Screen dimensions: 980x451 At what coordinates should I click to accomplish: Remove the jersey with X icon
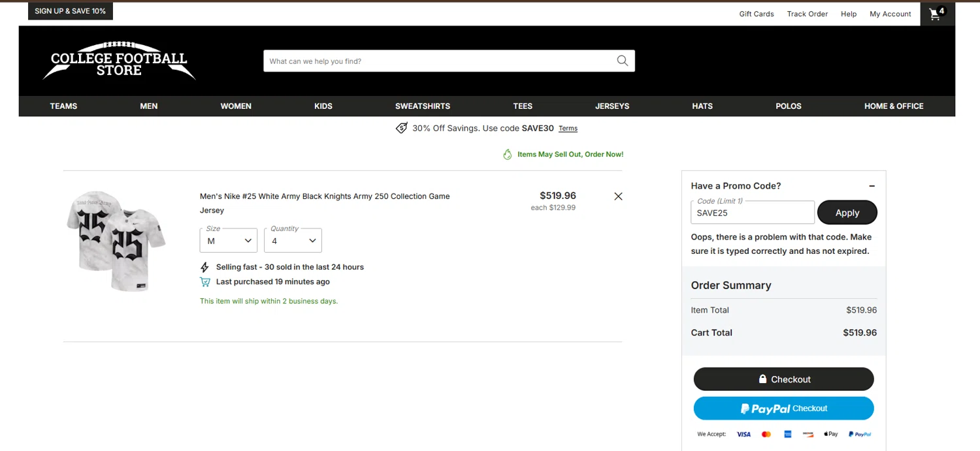click(618, 196)
